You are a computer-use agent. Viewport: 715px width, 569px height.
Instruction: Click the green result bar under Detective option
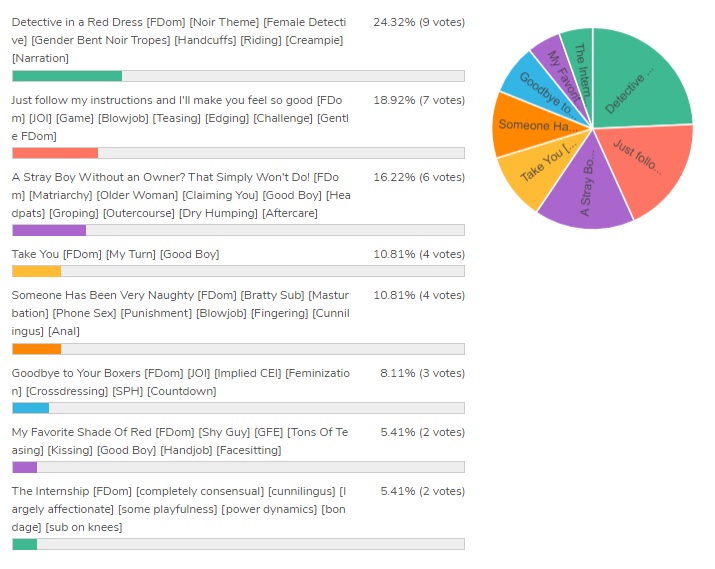(x=67, y=76)
